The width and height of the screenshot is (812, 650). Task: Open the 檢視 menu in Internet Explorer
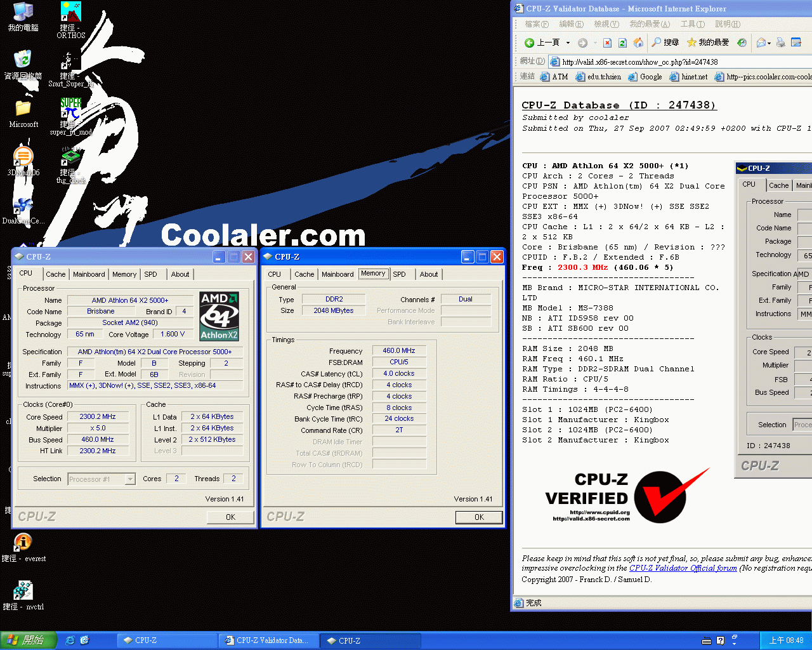pos(606,24)
